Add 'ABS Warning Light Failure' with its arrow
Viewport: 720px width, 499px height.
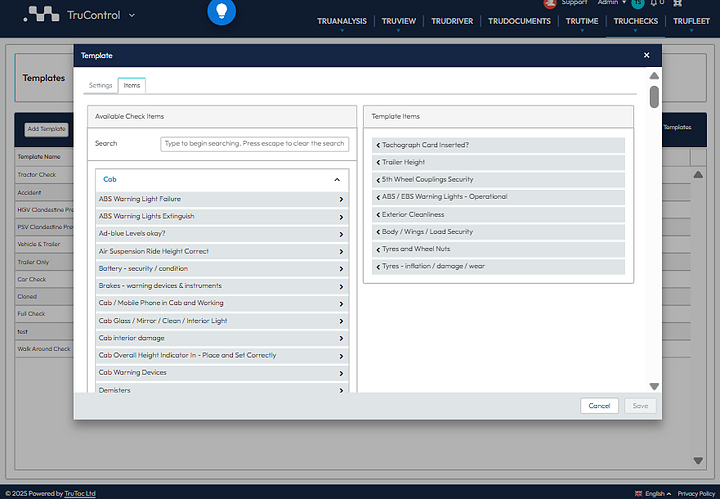pyautogui.click(x=341, y=199)
